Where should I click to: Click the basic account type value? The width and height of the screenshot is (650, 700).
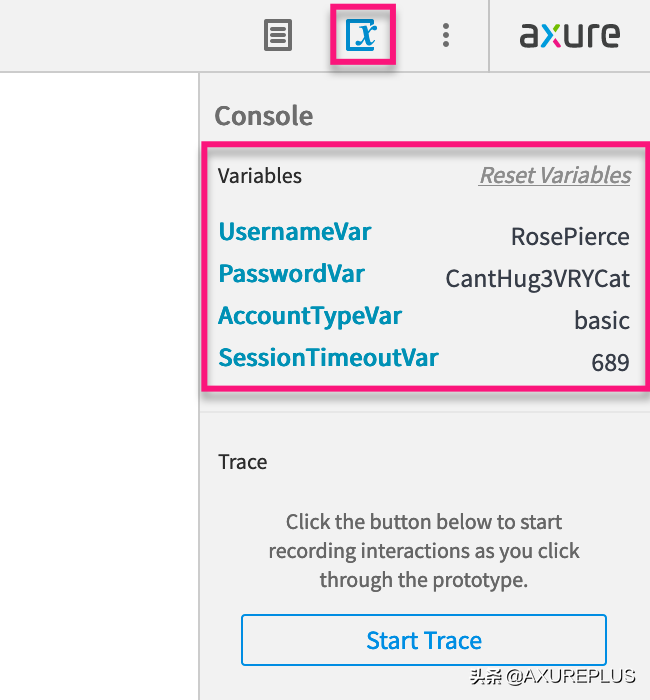[601, 321]
